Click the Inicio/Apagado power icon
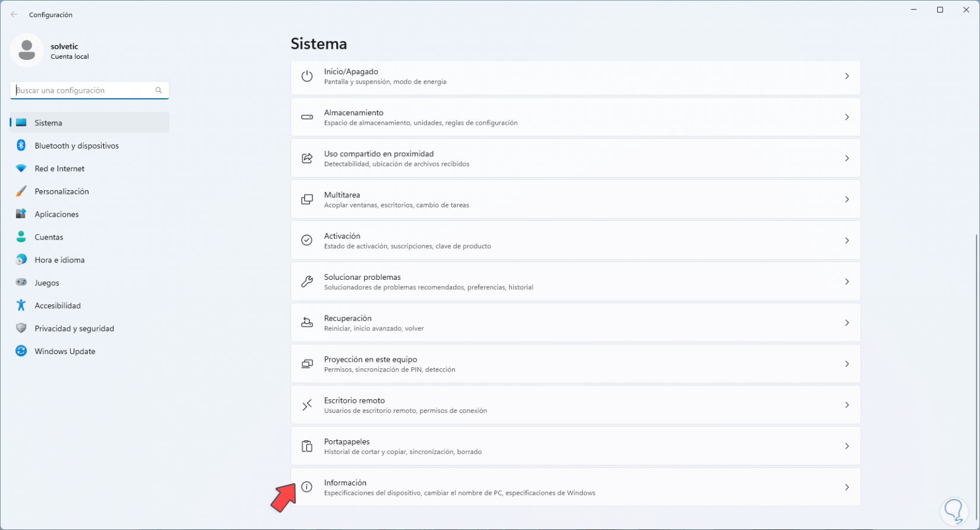The width and height of the screenshot is (980, 530). tap(307, 76)
